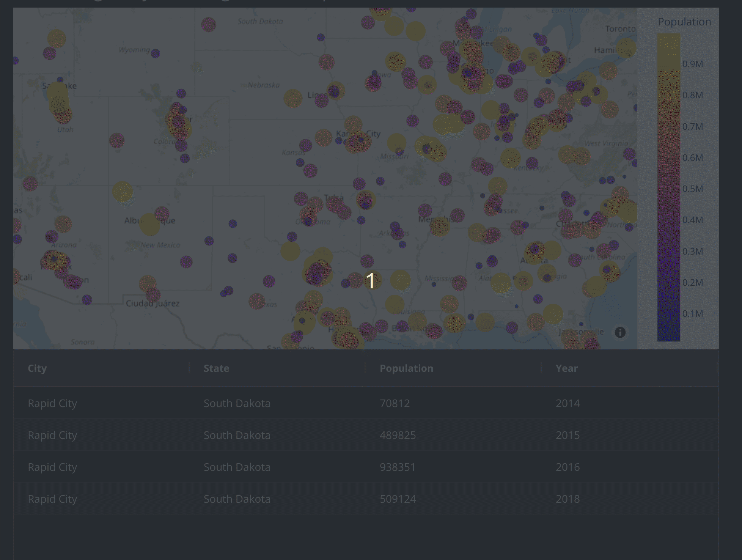Click the Population color scale bar
Image resolution: width=742 pixels, height=560 pixels.
coord(668,187)
